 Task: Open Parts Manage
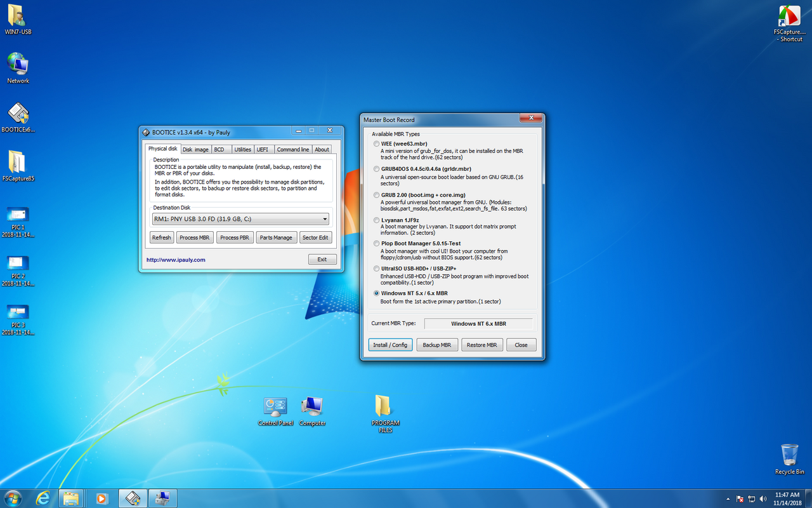(276, 237)
